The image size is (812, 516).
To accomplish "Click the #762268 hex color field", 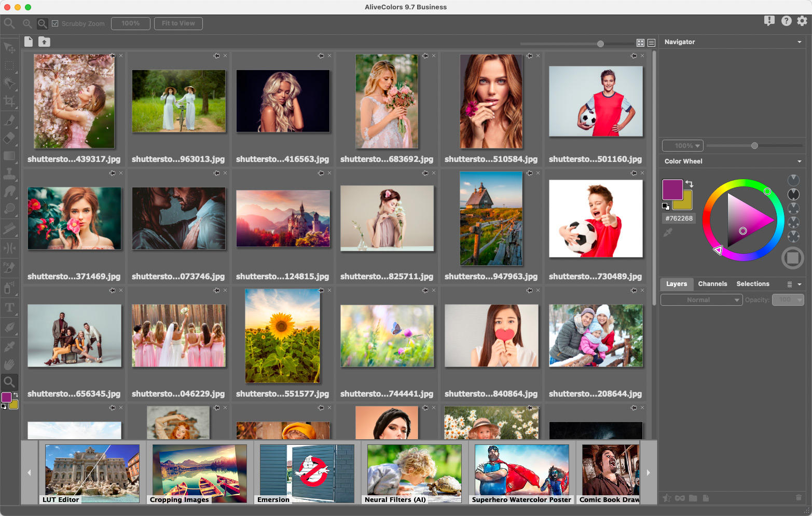I will click(679, 219).
